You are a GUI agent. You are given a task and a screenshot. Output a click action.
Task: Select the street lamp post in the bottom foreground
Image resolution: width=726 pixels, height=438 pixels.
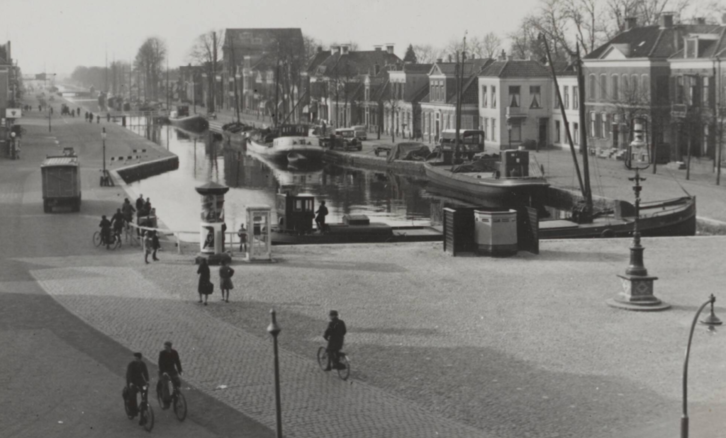tap(275, 370)
